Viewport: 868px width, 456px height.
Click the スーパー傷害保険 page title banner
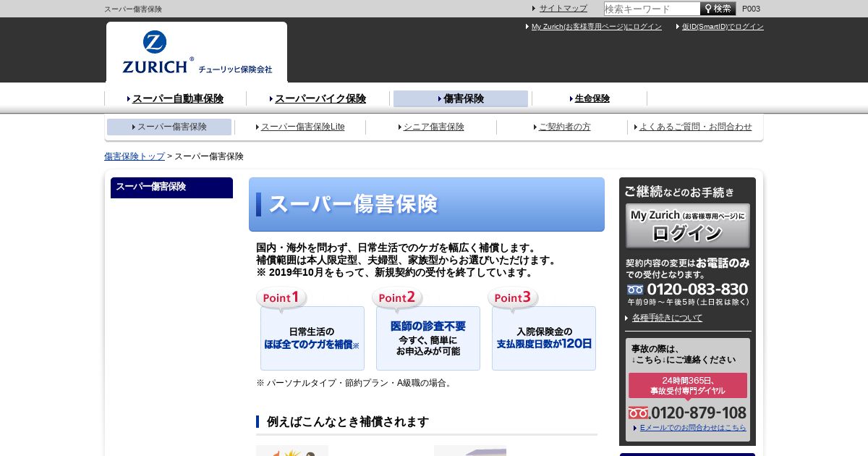(427, 205)
